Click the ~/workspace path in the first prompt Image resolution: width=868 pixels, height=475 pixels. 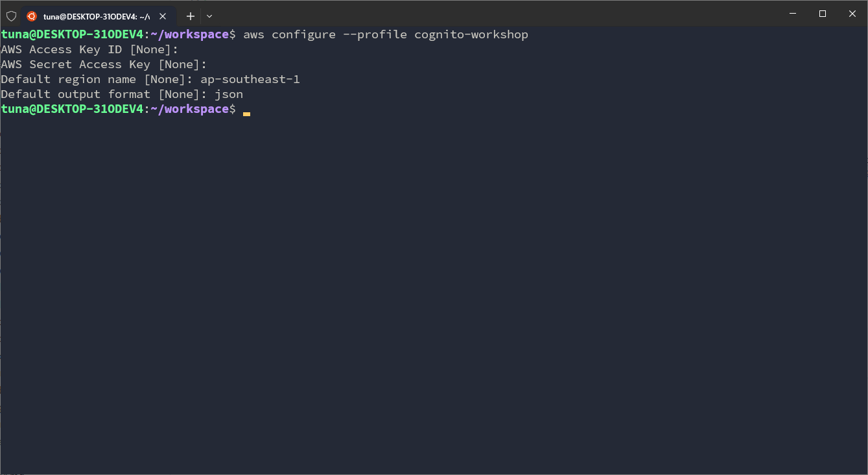point(190,34)
